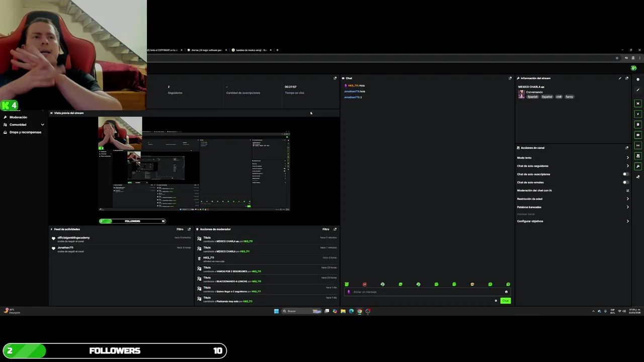Image resolution: width=644 pixels, height=362 pixels.
Task: Open Microsoft Edge from taskbar
Action: 351,311
